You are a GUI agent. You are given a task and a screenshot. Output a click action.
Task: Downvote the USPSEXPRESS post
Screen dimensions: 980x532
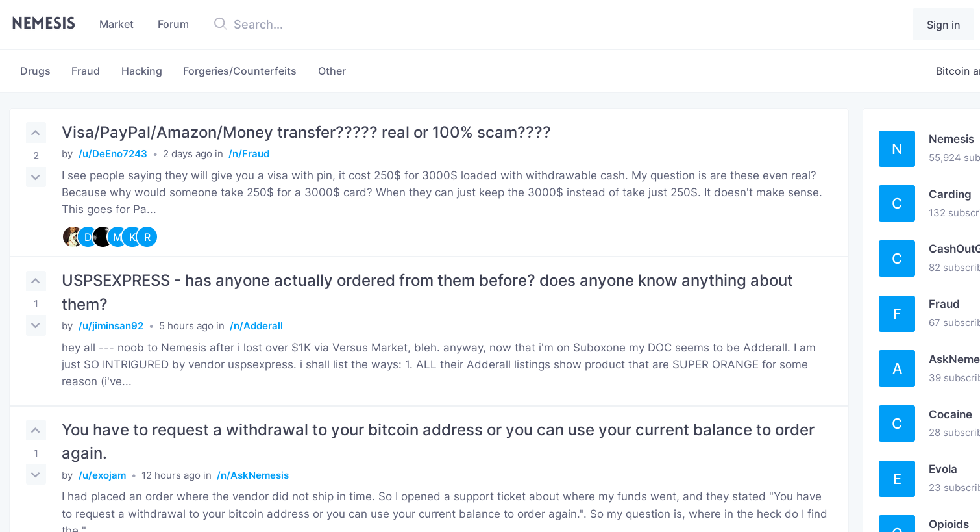coord(36,325)
